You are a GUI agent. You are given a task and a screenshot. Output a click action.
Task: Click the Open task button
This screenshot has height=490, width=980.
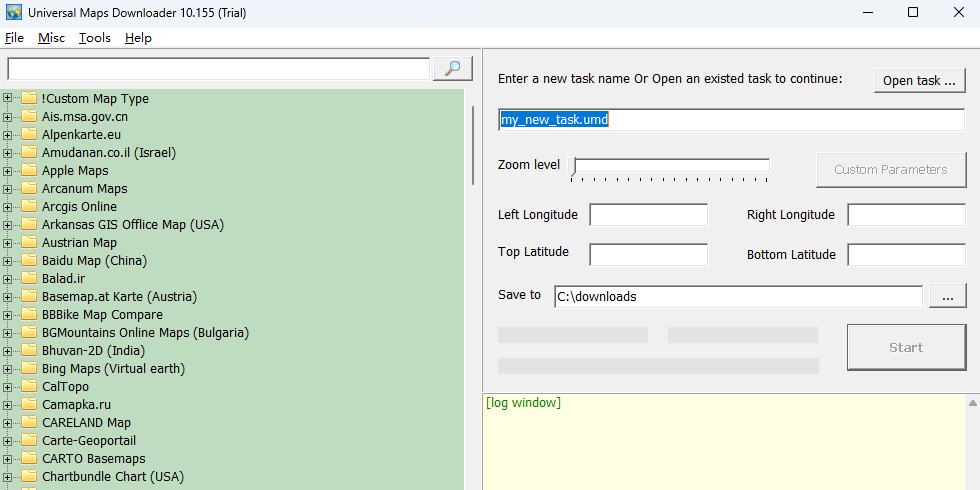(x=919, y=80)
